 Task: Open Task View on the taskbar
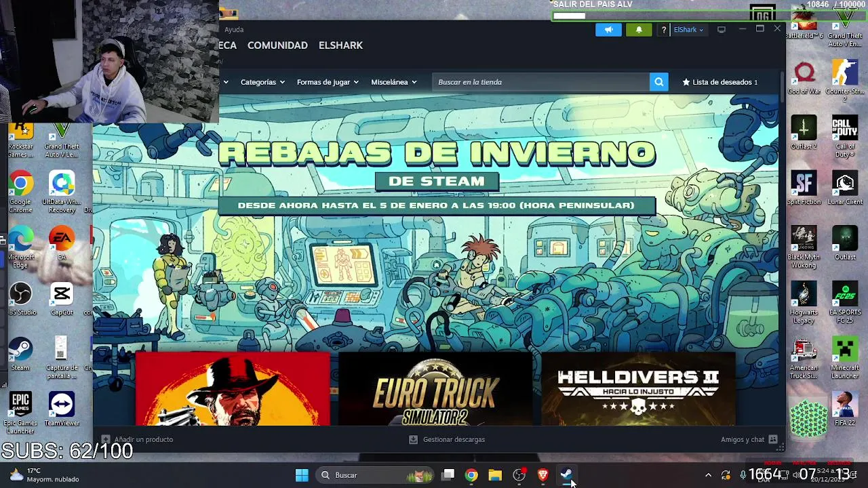pos(448,475)
